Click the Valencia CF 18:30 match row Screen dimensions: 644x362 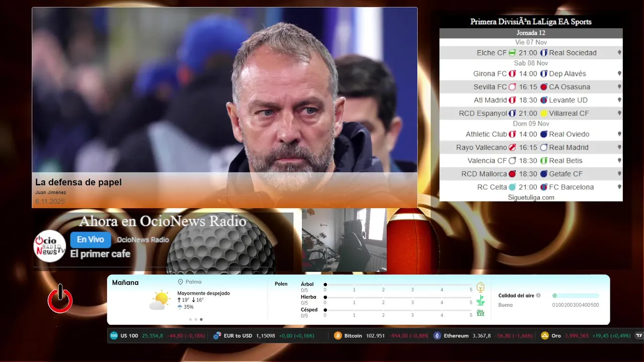coord(531,161)
